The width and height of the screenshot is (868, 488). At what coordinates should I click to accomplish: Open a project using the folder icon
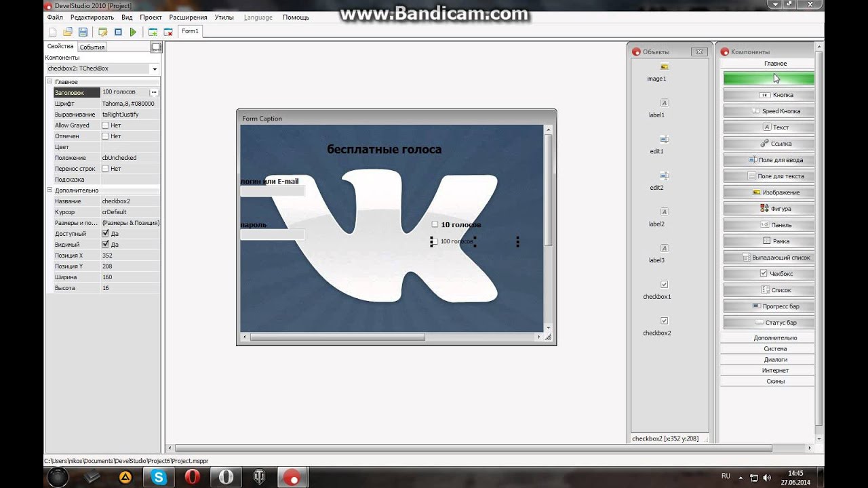coord(68,32)
